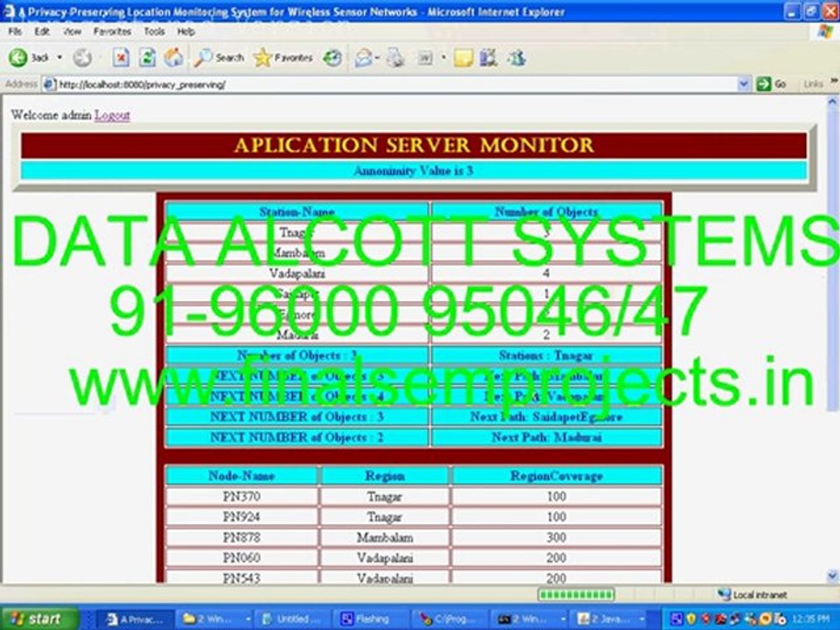Image resolution: width=840 pixels, height=630 pixels.
Task: Open the C:\Prog... taskbar button
Action: tap(448, 619)
